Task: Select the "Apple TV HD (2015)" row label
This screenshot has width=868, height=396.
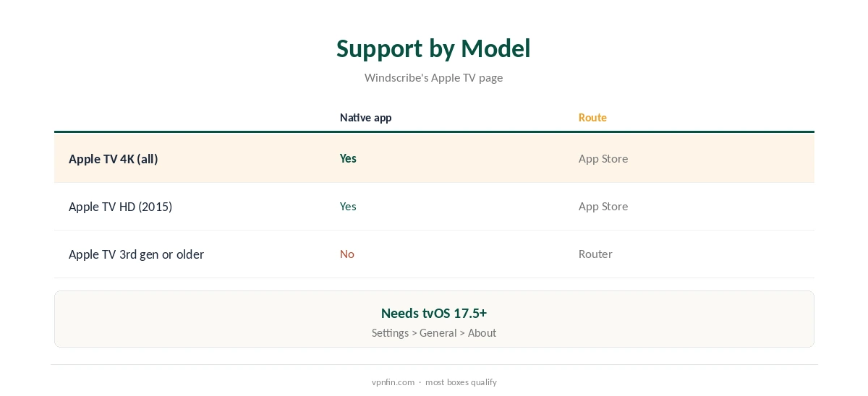Action: (x=120, y=207)
